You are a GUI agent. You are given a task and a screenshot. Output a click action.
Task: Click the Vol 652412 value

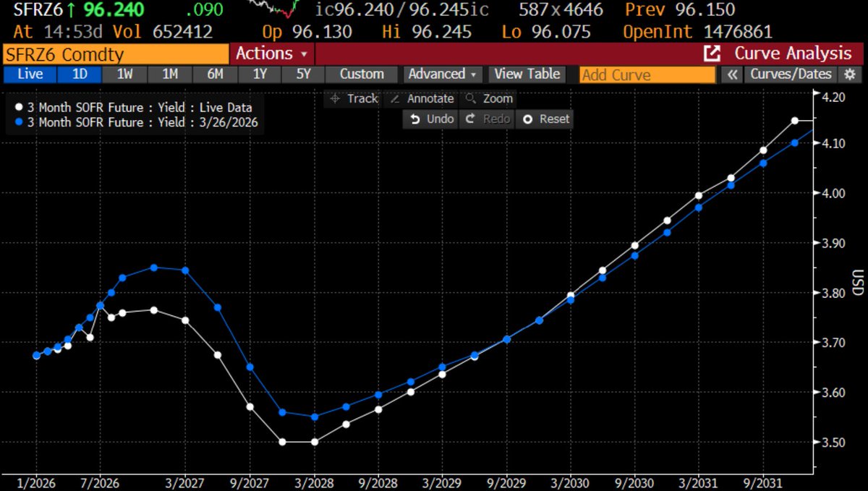164,32
